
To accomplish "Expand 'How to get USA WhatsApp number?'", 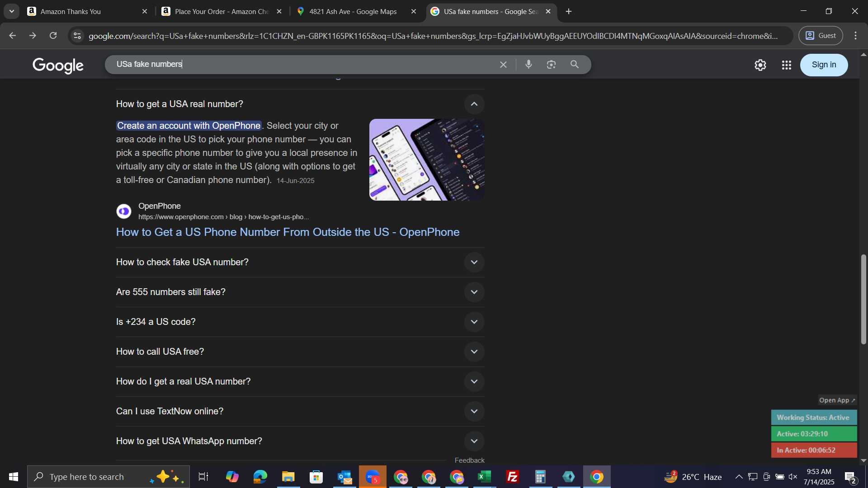I will (x=474, y=441).
